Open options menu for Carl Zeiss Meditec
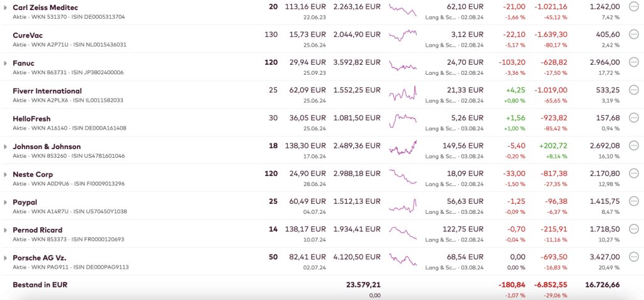The height and width of the screenshot is (300, 644). click(633, 7)
